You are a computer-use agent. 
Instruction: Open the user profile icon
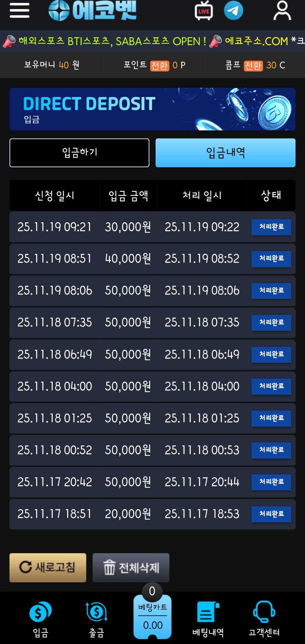click(x=282, y=11)
